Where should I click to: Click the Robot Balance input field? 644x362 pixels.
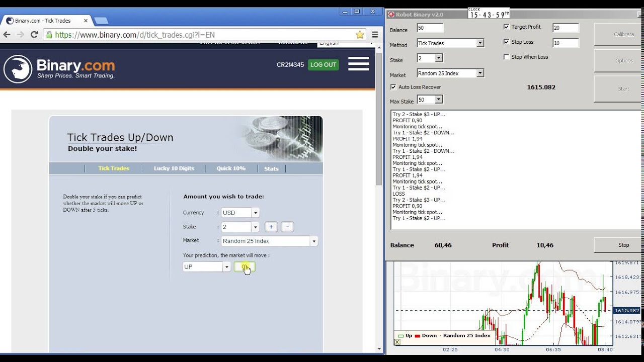[x=430, y=28]
